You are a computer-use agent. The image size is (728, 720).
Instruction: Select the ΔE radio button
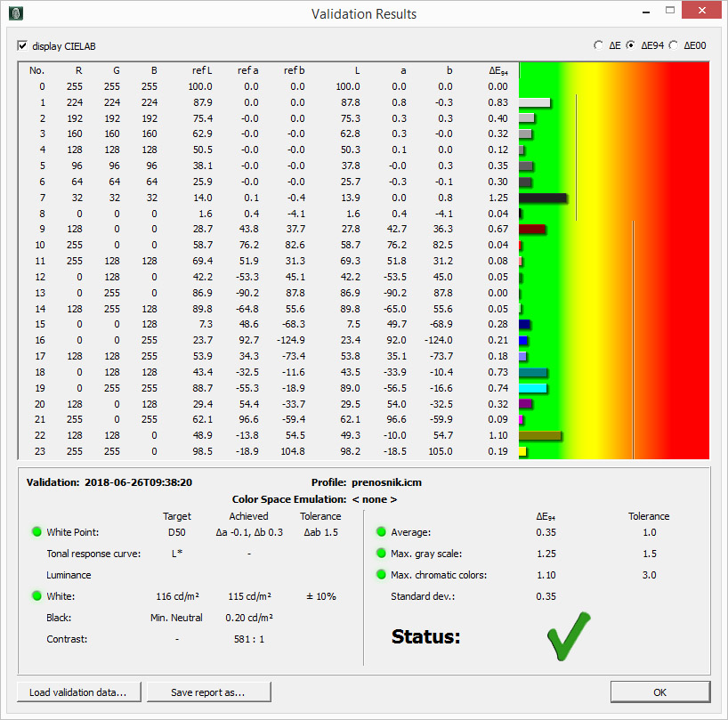click(598, 45)
